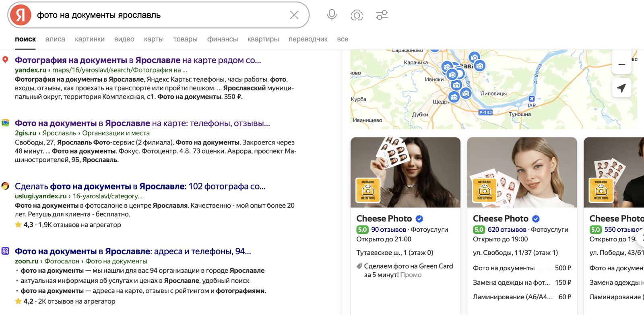Screen dimensions: 644x315
Task: Click «Фото на документы 500 ₽» price row
Action: pos(522,268)
